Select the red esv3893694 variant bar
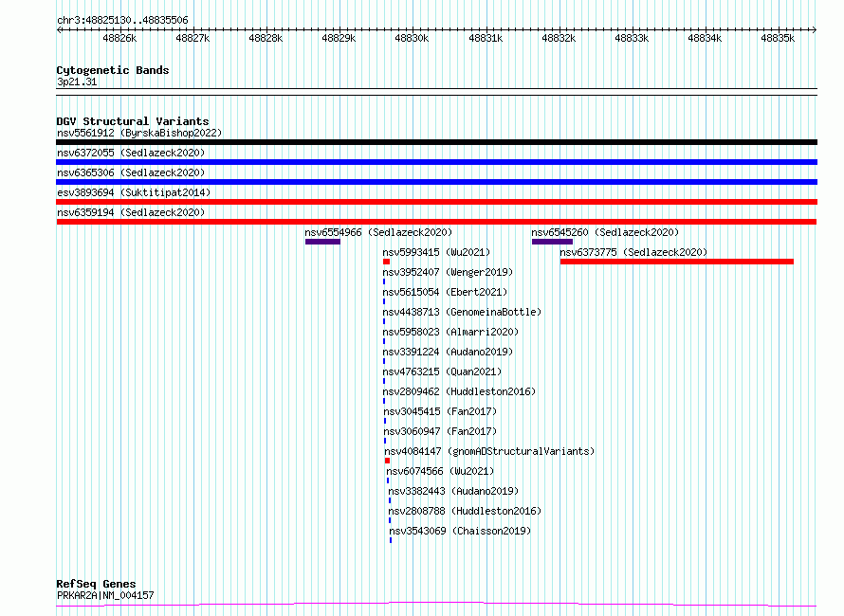 pyautogui.click(x=436, y=202)
